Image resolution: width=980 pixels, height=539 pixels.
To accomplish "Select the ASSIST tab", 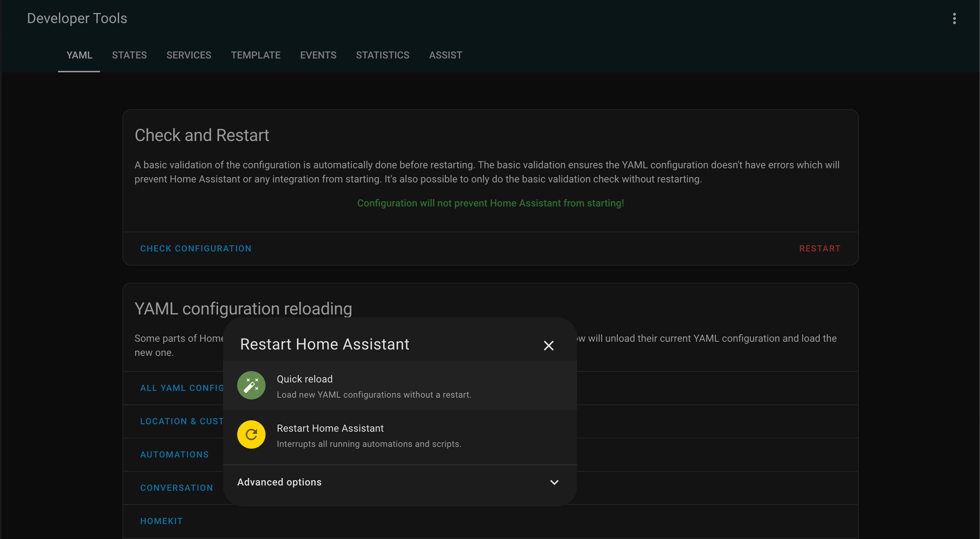I will coord(446,55).
